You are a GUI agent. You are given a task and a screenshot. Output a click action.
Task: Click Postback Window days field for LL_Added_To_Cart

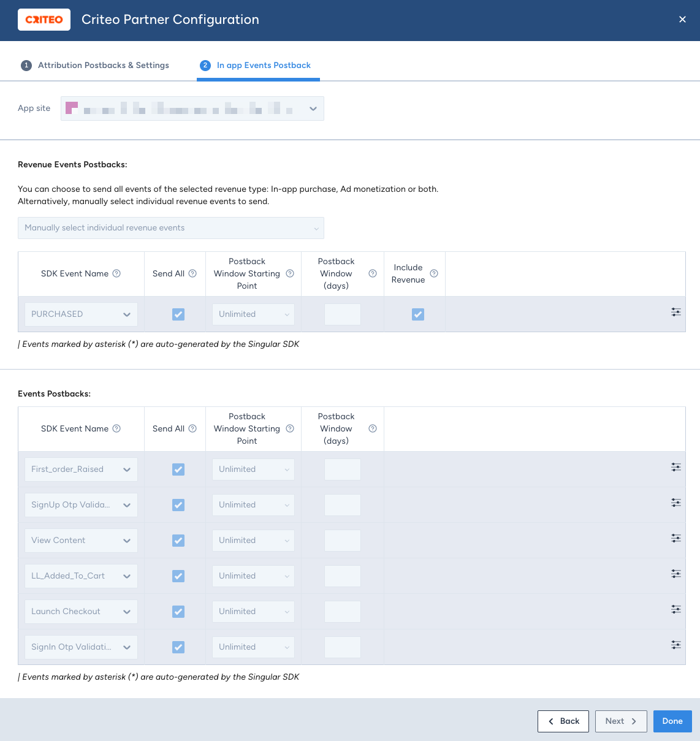coord(343,576)
